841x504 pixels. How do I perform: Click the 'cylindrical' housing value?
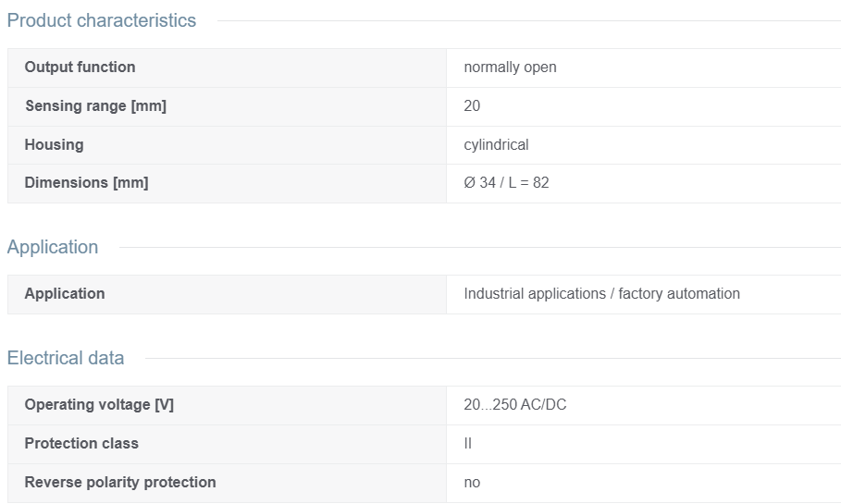pos(496,145)
